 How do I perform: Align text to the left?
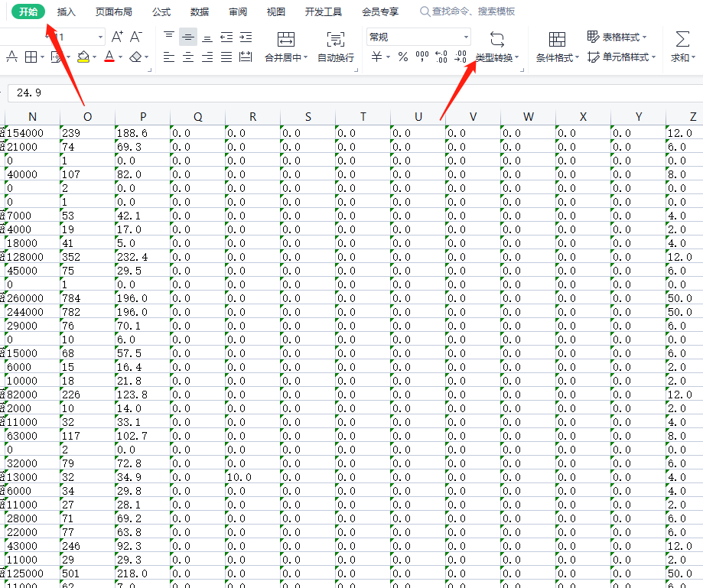click(x=169, y=57)
